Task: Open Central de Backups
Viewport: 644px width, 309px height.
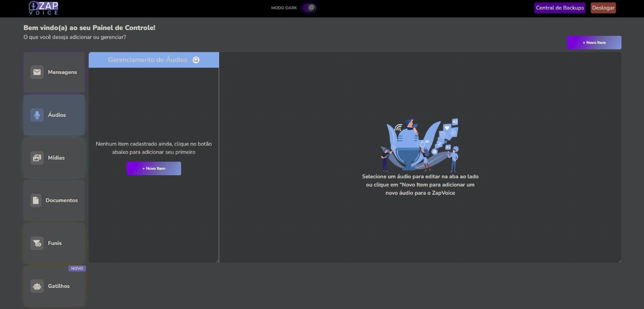Action: [x=560, y=8]
